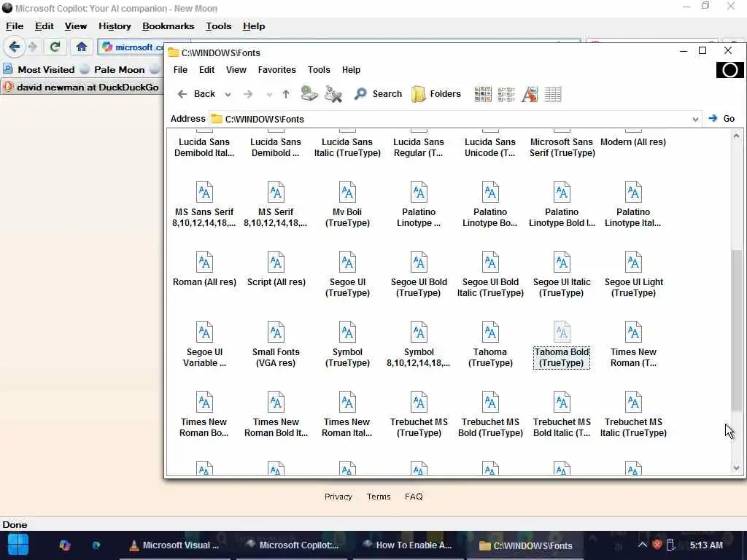Select Segoe UI Light (TrueType) font
747x560 pixels.
(633, 274)
